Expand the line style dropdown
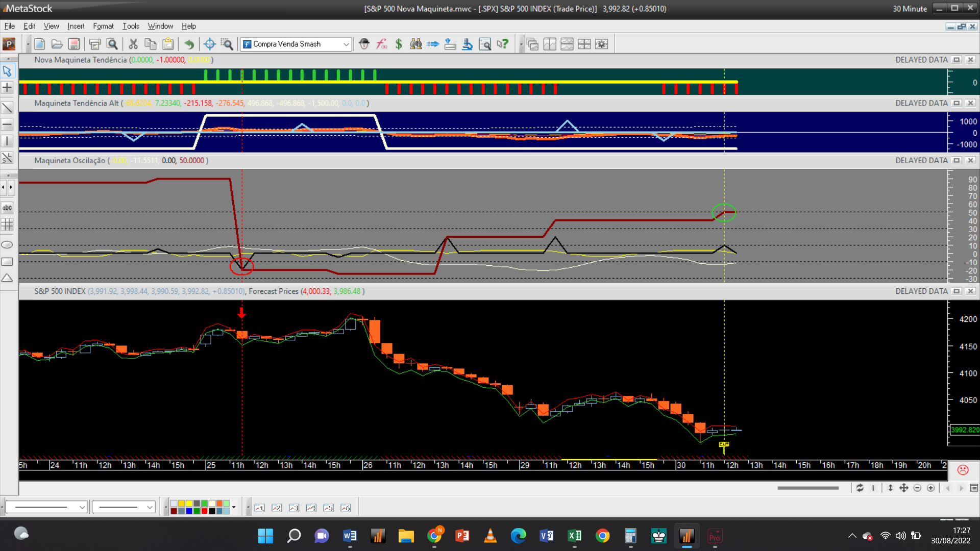 pos(82,507)
